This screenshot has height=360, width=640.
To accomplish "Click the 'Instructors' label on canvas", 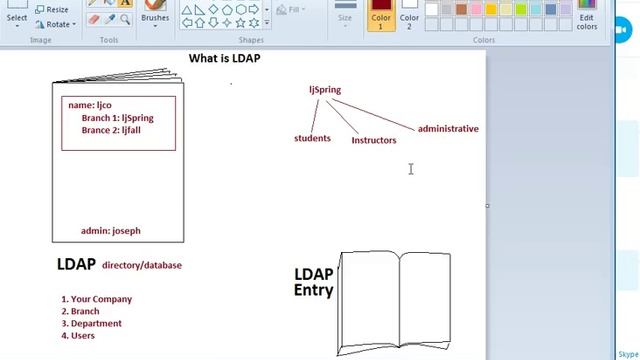I will point(374,140).
